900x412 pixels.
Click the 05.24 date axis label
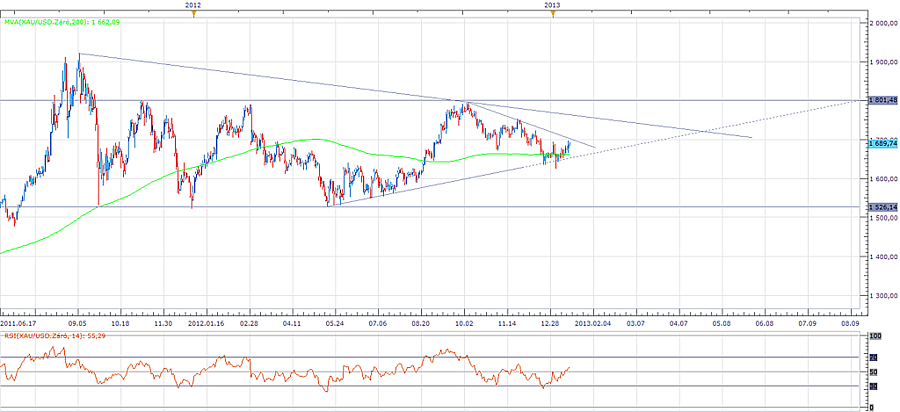[335, 323]
